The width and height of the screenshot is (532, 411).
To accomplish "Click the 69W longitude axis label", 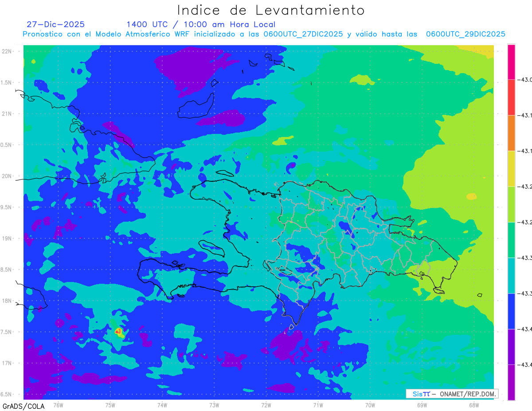I will click(x=422, y=405).
